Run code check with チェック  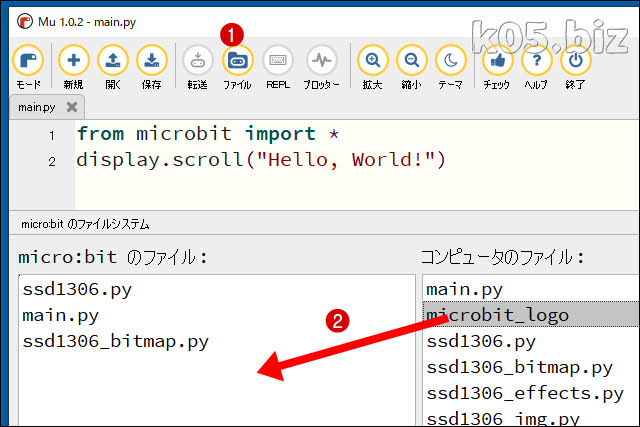497,68
